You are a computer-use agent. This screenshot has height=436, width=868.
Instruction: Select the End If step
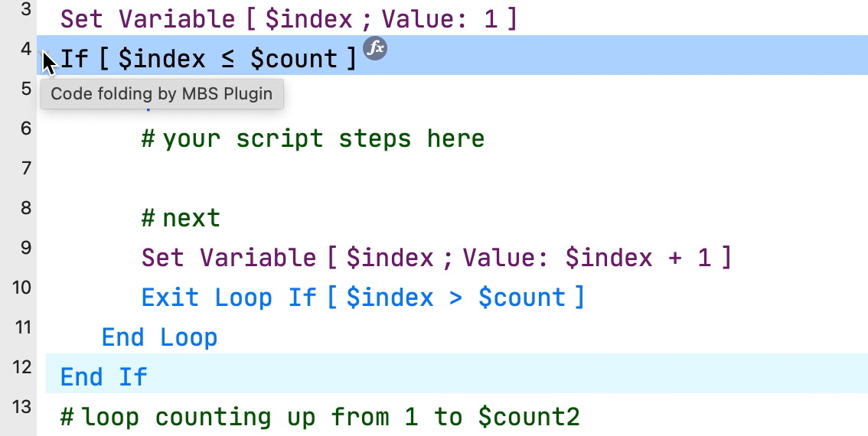click(103, 377)
